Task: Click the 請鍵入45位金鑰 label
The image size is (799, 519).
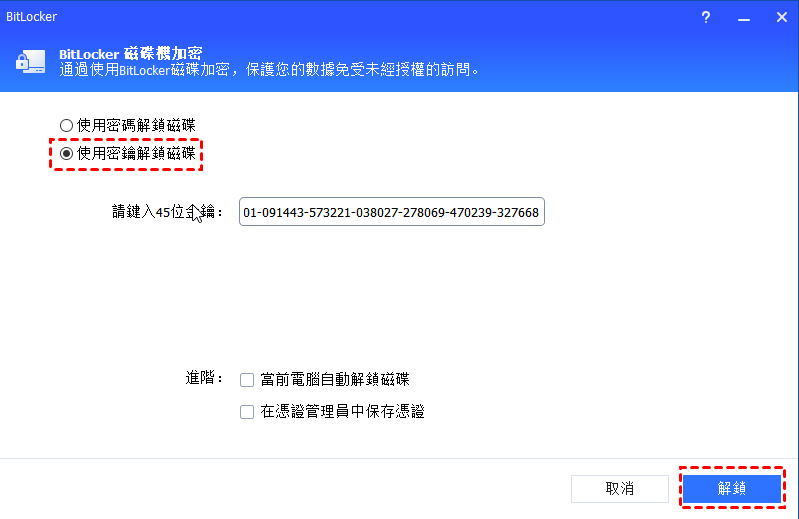Action: [x=167, y=211]
